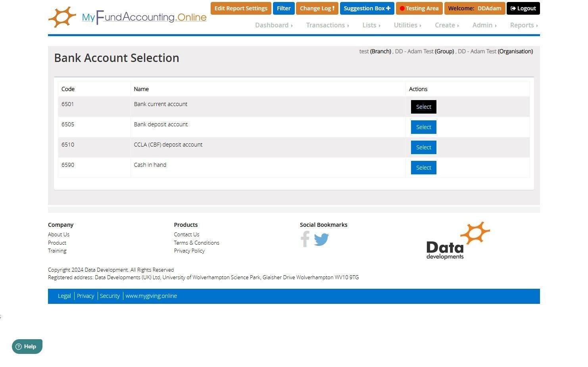Image resolution: width=588 pixels, height=367 pixels.
Task: Select the CCLA (CBF) deposit account
Action: (423, 147)
